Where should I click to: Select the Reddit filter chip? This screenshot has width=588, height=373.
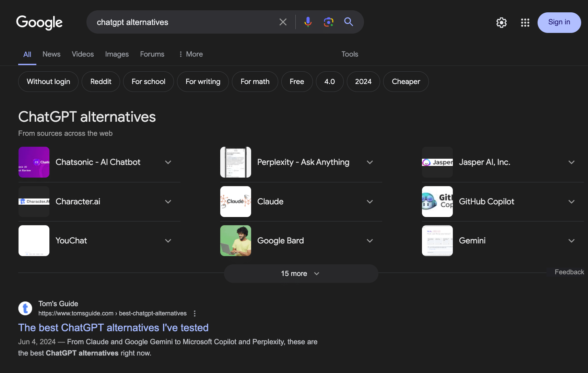pyautogui.click(x=101, y=82)
